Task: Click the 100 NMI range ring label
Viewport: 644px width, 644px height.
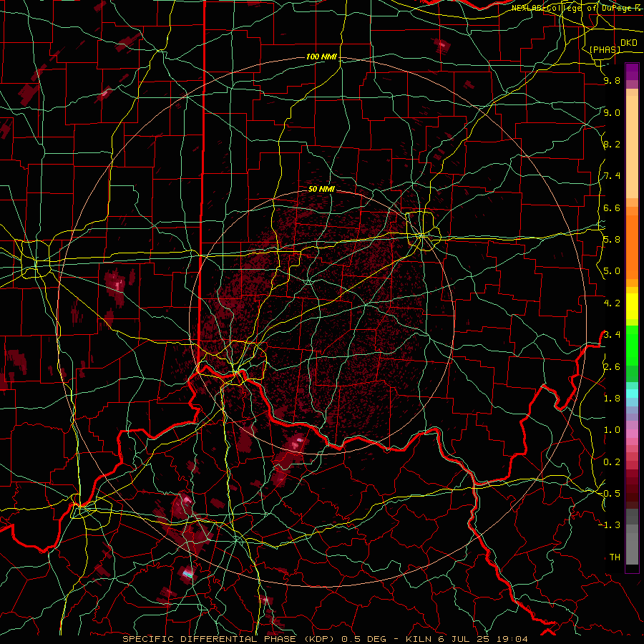Action: [321, 57]
